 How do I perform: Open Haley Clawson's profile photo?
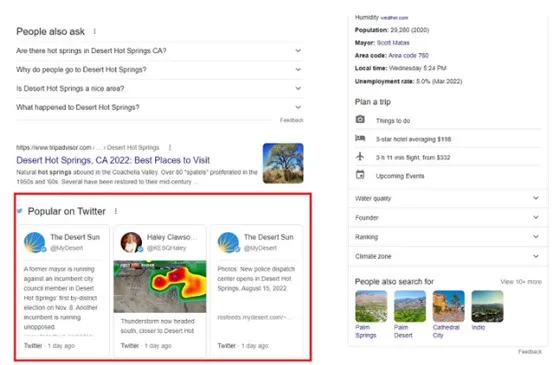coord(131,242)
